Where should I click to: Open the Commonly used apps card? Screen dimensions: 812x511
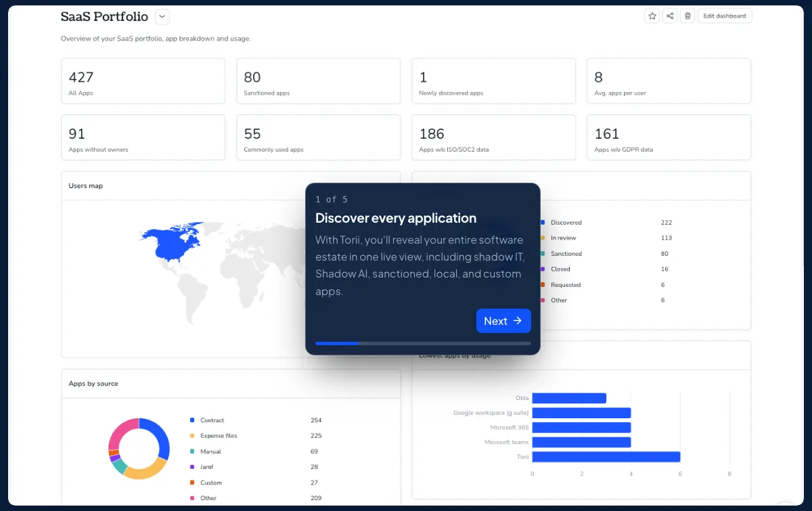(x=318, y=137)
